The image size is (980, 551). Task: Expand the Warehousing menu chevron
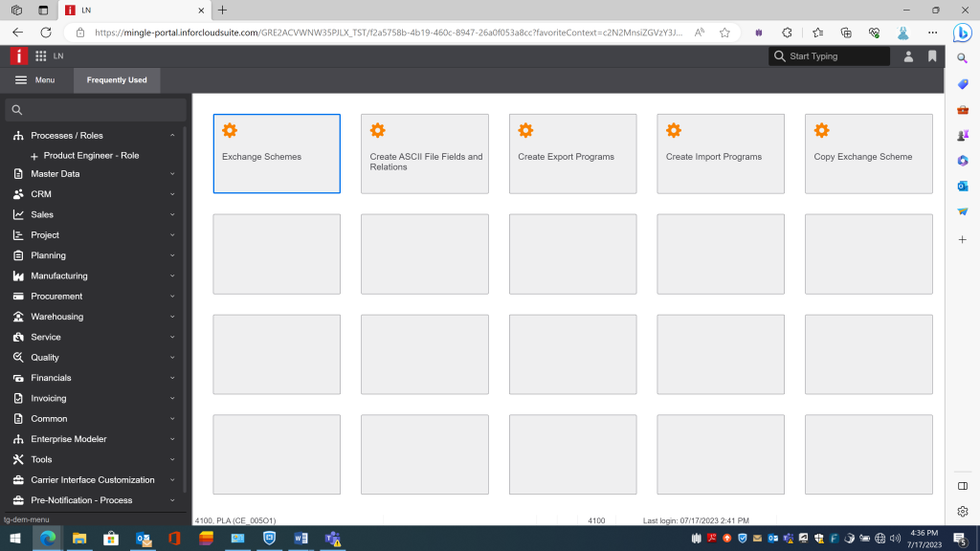[x=172, y=317]
